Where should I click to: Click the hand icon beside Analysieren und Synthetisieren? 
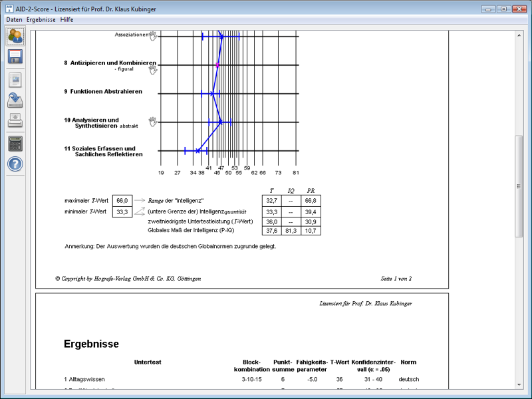[x=152, y=122]
